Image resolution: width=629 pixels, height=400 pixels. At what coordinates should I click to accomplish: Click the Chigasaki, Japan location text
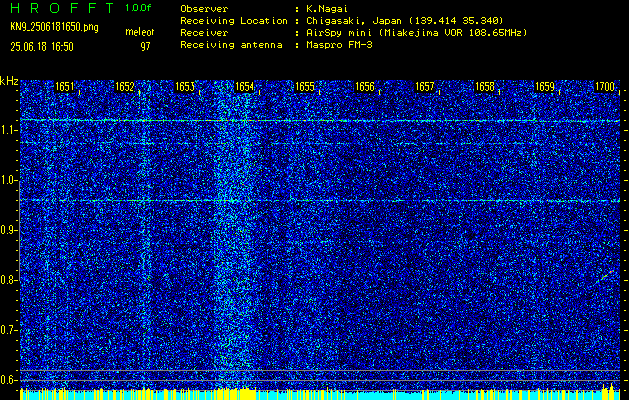coord(405,21)
